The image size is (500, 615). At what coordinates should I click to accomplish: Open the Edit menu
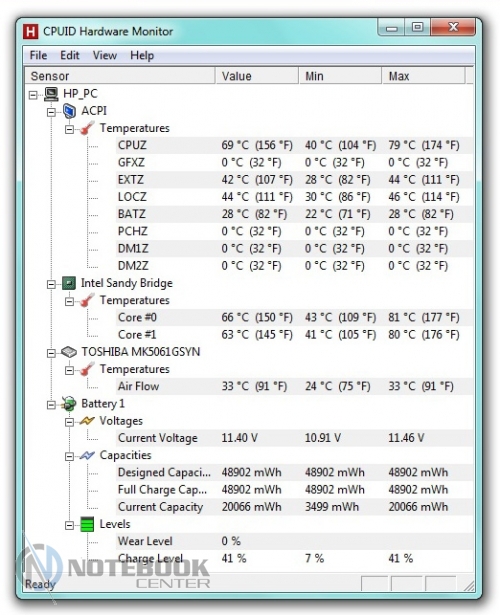pyautogui.click(x=70, y=55)
